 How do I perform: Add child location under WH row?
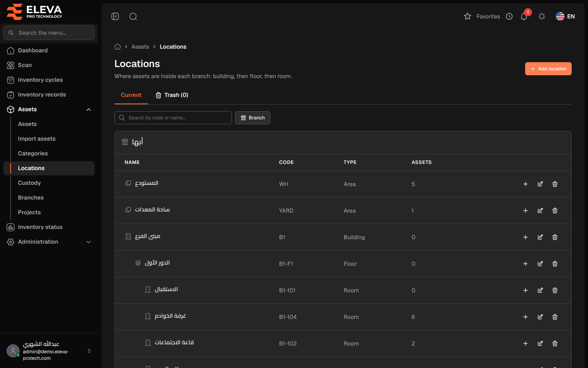tap(526, 184)
